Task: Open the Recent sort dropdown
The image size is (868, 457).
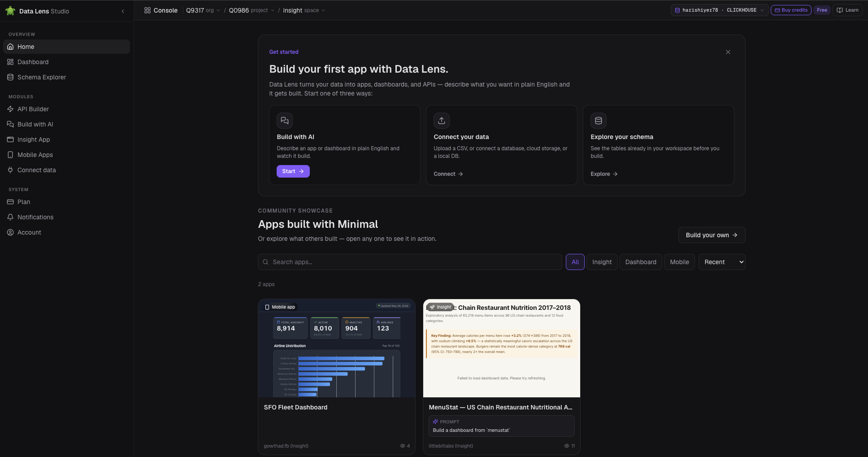Action: (722, 262)
